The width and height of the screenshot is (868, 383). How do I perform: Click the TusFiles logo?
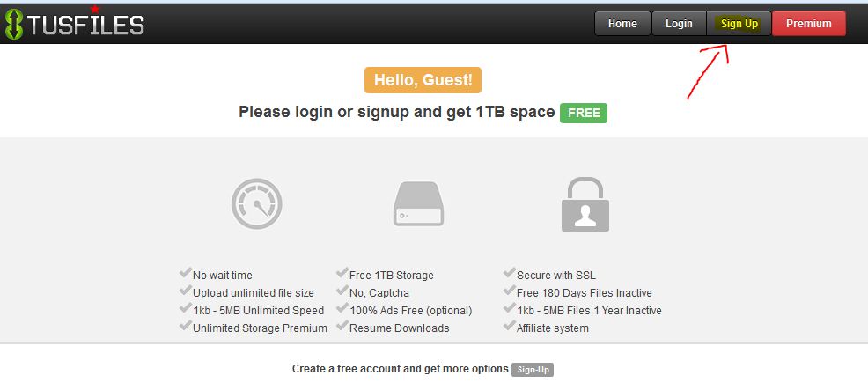click(74, 24)
